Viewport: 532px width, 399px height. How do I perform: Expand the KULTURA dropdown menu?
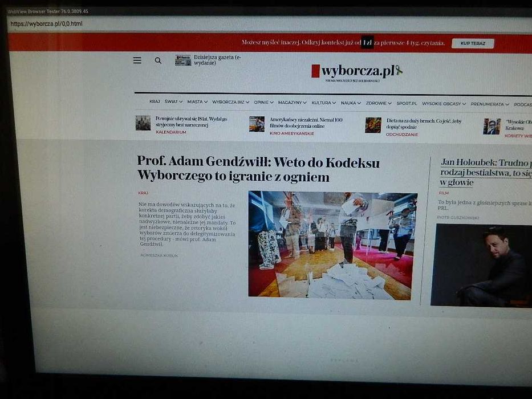point(324,103)
